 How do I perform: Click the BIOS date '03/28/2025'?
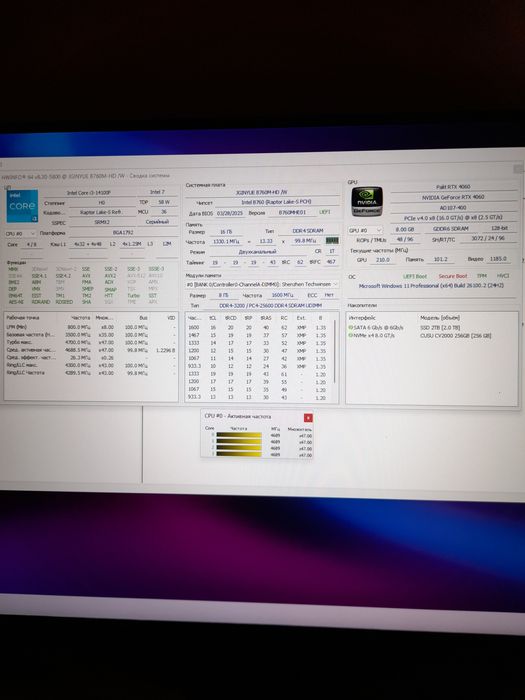229,212
